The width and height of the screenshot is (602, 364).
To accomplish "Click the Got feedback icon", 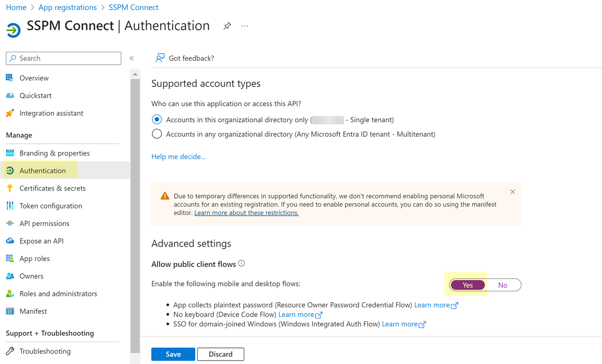I will point(160,58).
